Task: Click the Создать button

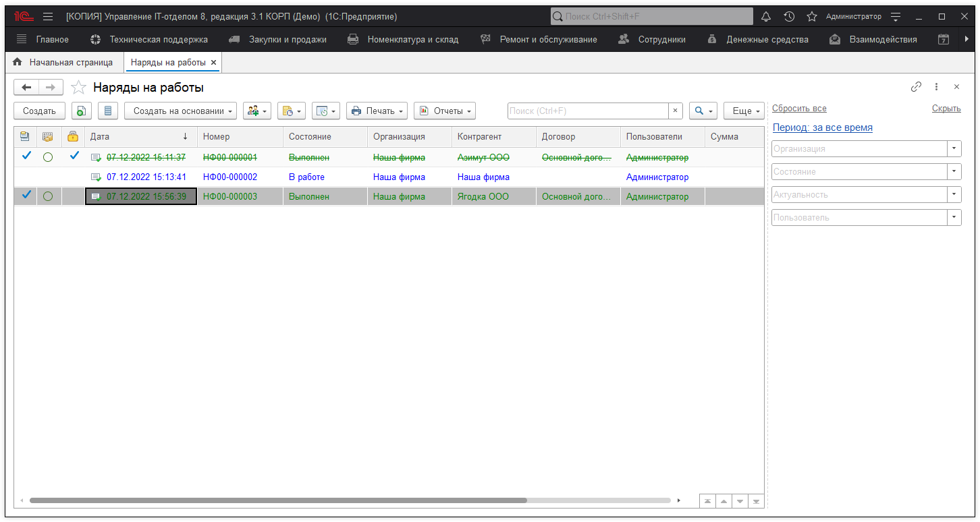Action: point(39,111)
